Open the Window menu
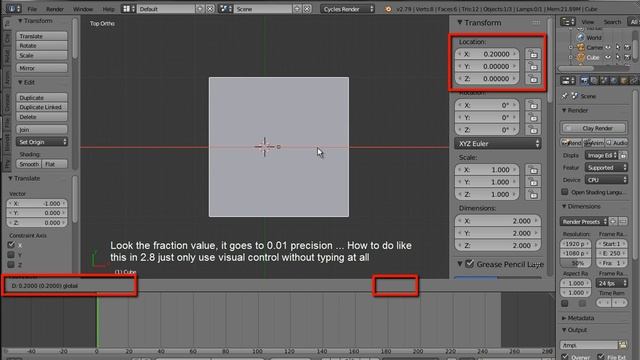 (83, 9)
